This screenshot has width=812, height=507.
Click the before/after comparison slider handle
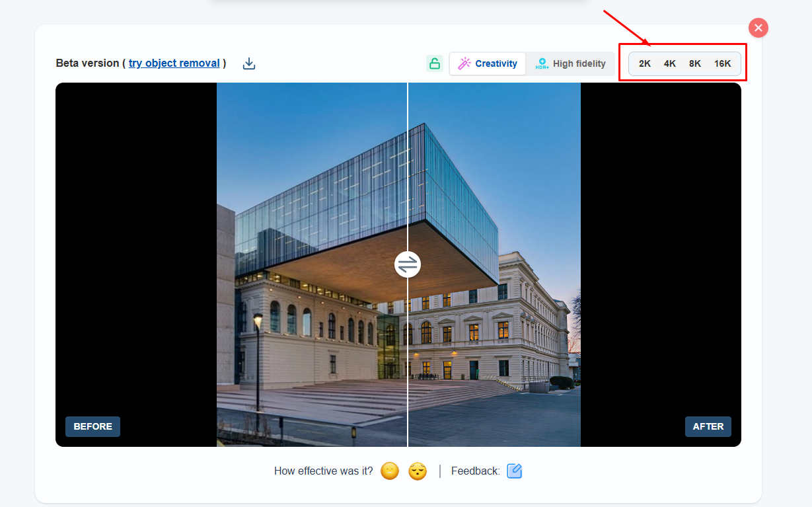pos(408,264)
